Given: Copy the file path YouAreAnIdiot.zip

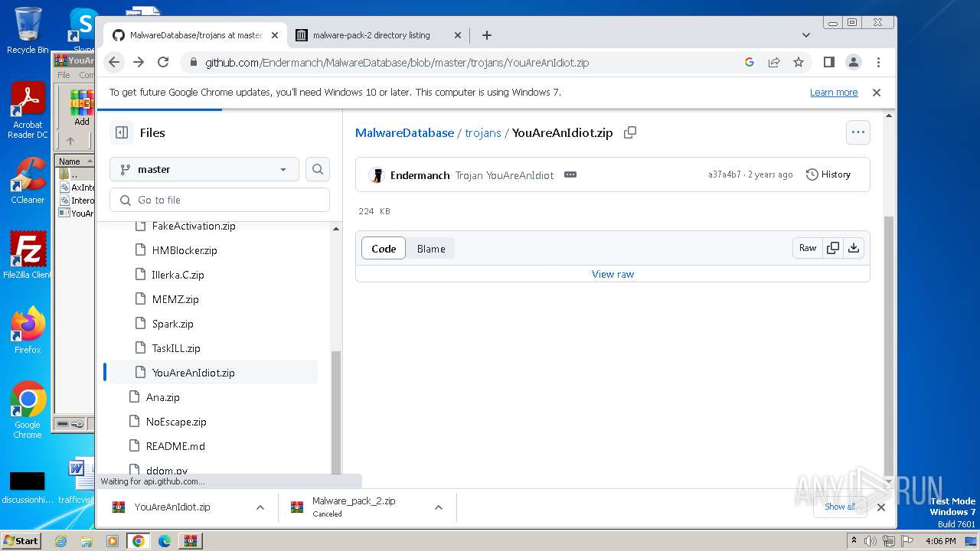Looking at the screenshot, I should point(630,132).
